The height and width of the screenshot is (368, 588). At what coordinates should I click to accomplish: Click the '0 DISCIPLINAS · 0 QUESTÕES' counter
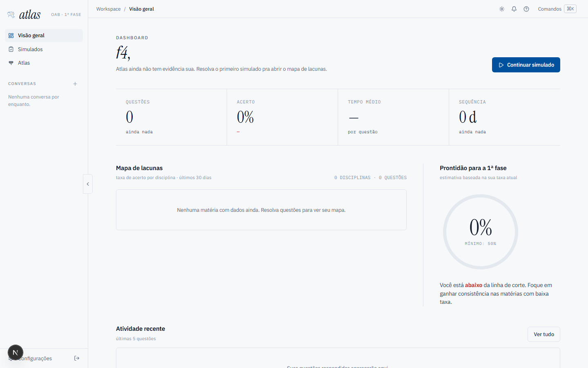370,178
